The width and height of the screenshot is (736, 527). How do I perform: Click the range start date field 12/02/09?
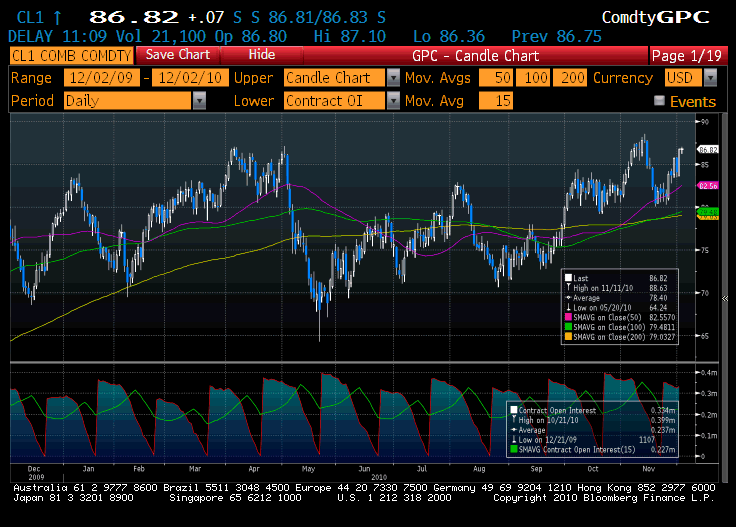[101, 78]
